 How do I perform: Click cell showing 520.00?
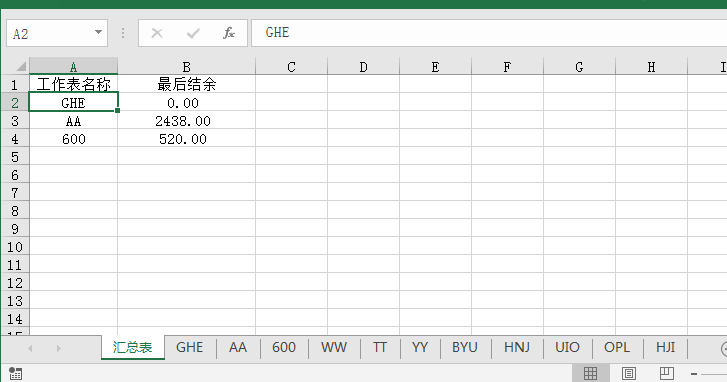pyautogui.click(x=186, y=139)
